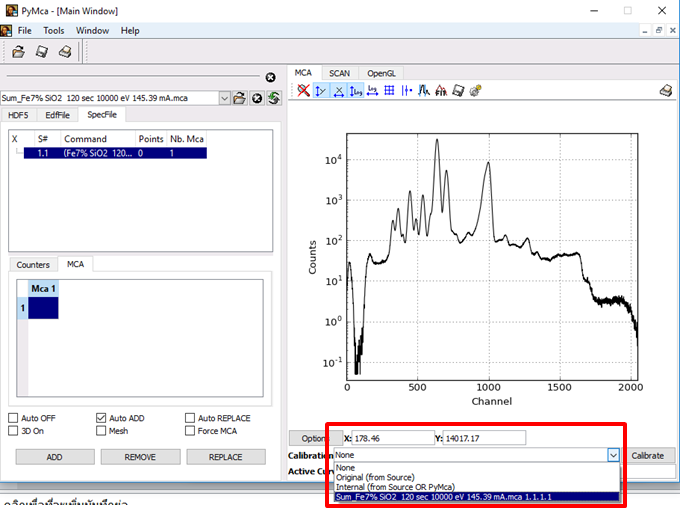Click the Calibration combo box arrow
The width and height of the screenshot is (680, 508).
[x=613, y=455]
